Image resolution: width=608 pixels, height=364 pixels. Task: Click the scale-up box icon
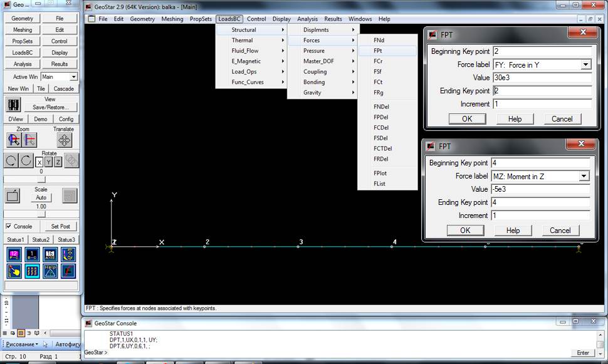(13, 195)
